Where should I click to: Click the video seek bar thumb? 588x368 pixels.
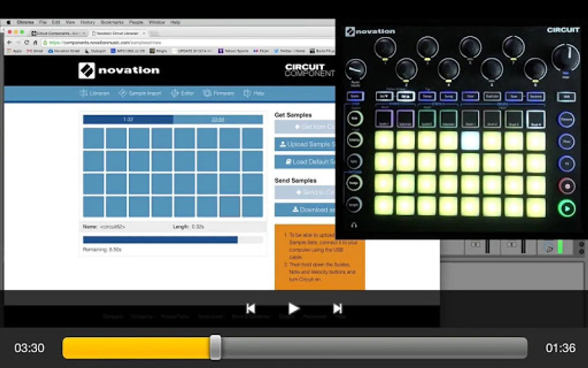tap(216, 348)
